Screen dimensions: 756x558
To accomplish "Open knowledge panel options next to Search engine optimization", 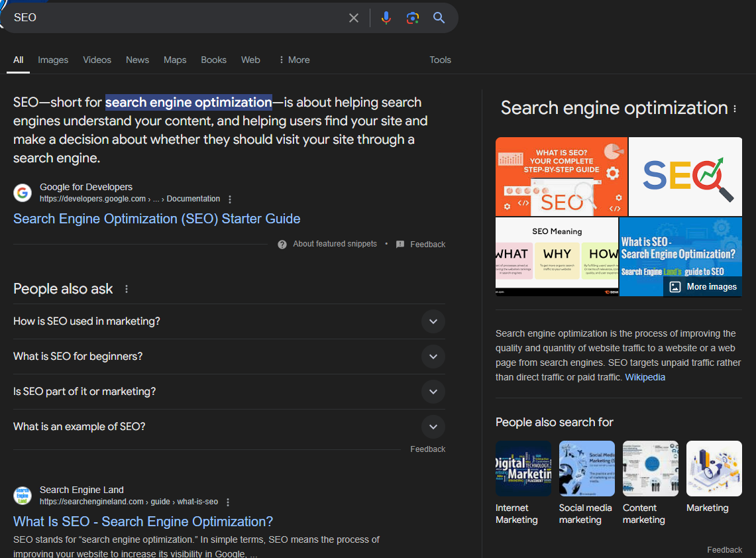I will 735,109.
